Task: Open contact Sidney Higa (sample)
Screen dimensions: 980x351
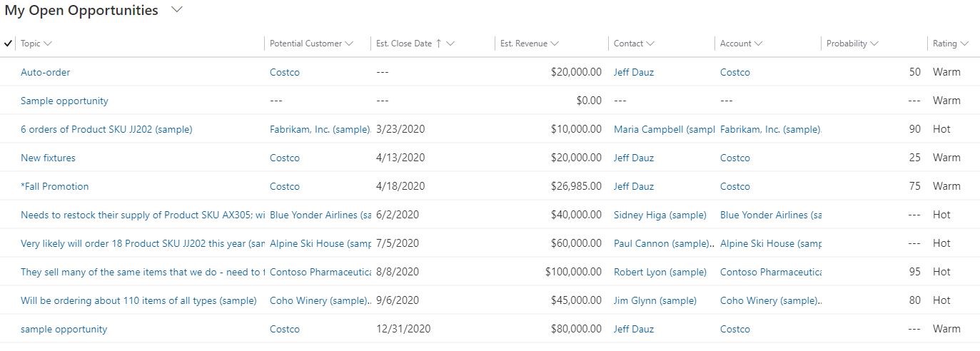Action: pos(660,215)
